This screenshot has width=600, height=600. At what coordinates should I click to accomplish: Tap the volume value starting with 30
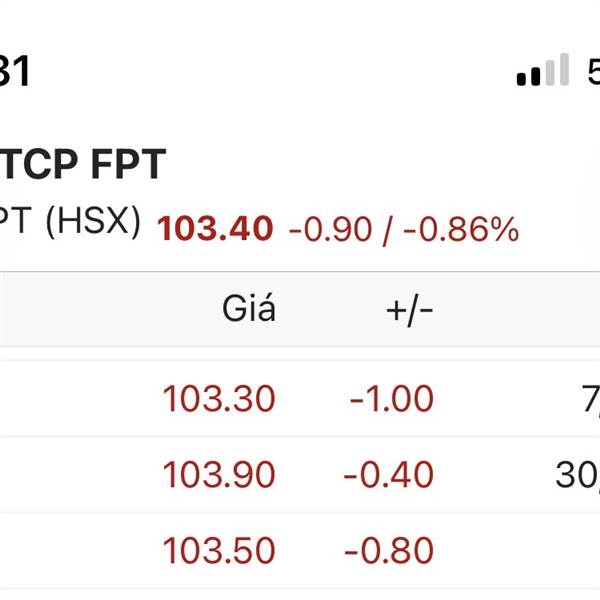577,476
